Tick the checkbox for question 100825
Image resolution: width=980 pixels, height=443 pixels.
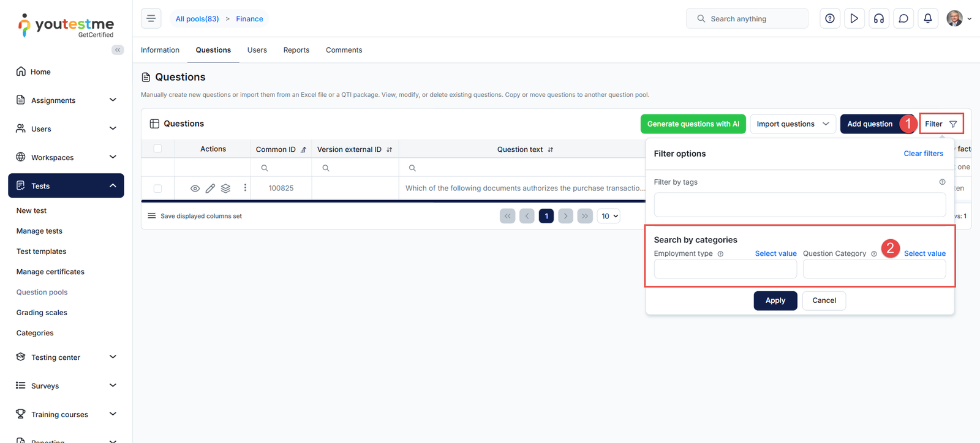point(157,188)
